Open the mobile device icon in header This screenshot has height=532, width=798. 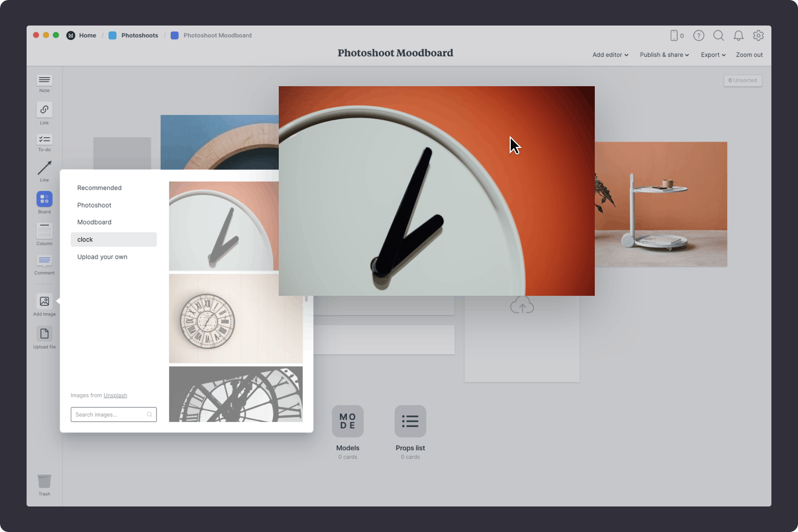674,36
